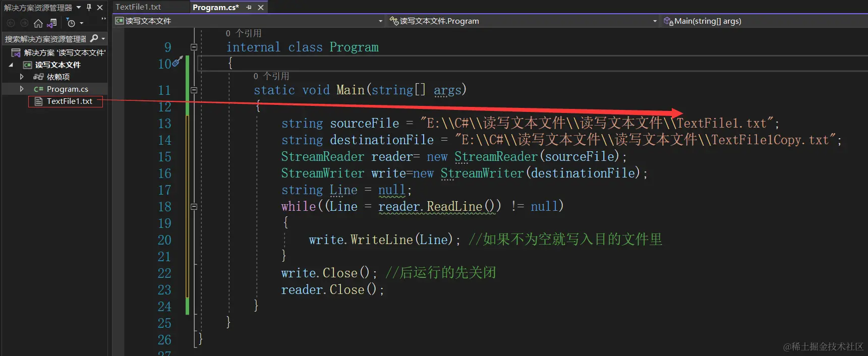Click 'reader.Close()' on line 23
The height and width of the screenshot is (356, 868).
pos(329,290)
